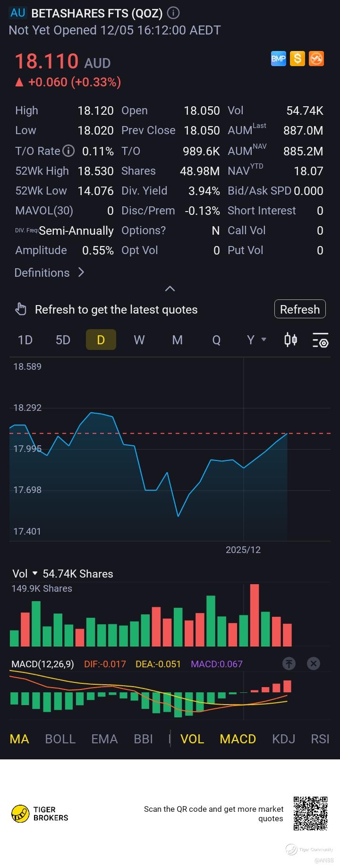This screenshot has width=340, height=868.
Task: Switch to the 5D chart tab
Action: coord(63,340)
